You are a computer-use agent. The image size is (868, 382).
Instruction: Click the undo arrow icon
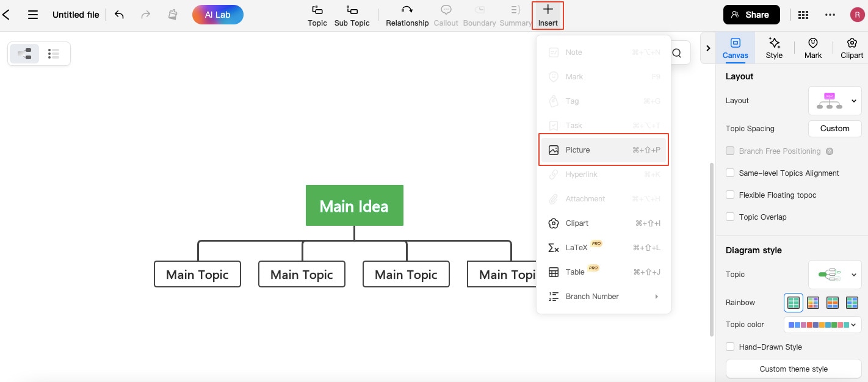click(x=119, y=15)
